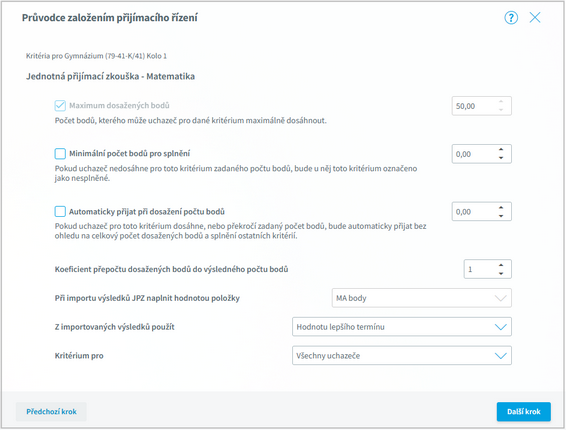Increase automatic acceptance points with up arrow
566x430 pixels.
[501, 207]
